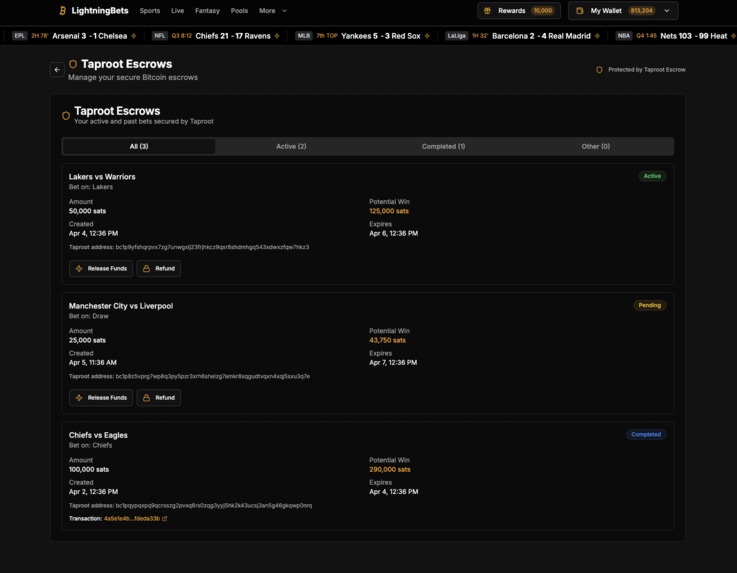Click the 10,000 rewards badge

click(x=543, y=11)
